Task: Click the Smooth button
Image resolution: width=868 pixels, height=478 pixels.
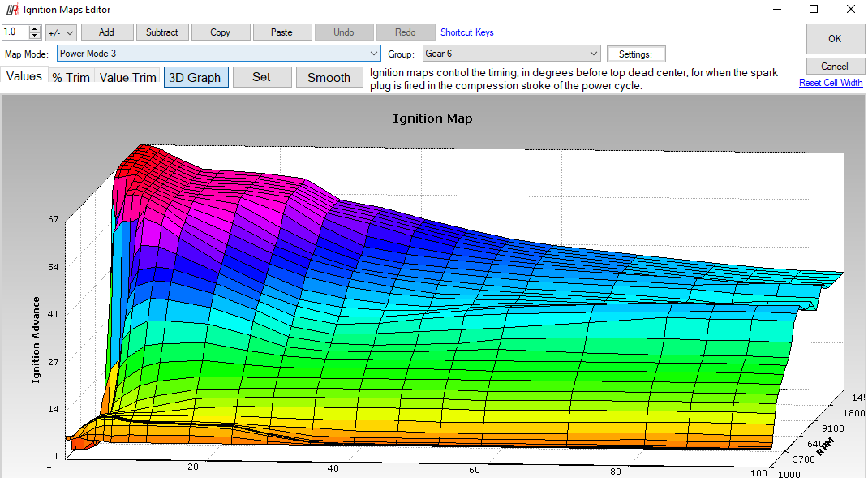Action: (x=329, y=78)
